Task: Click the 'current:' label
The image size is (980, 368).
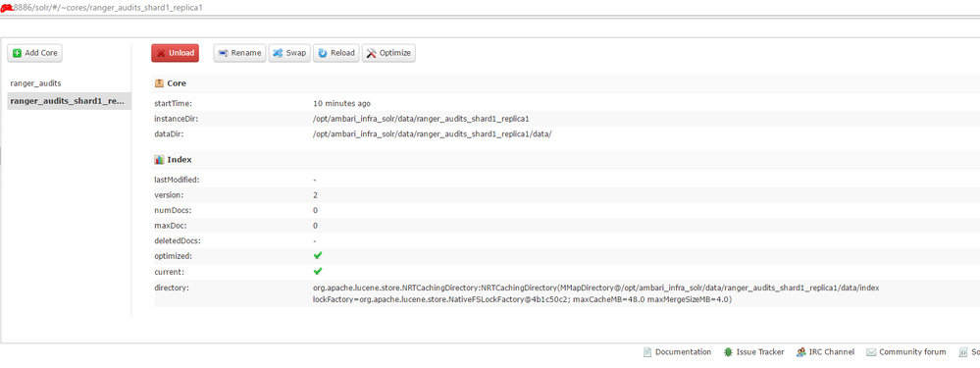Action: click(169, 272)
